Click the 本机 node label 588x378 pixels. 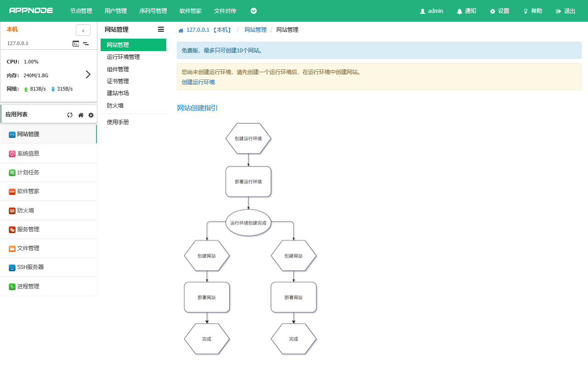pyautogui.click(x=12, y=29)
